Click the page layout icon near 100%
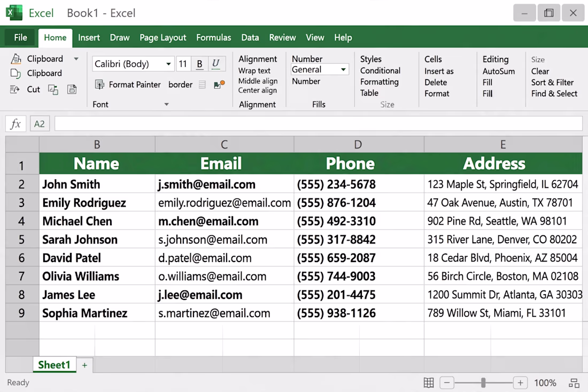 coord(574,383)
